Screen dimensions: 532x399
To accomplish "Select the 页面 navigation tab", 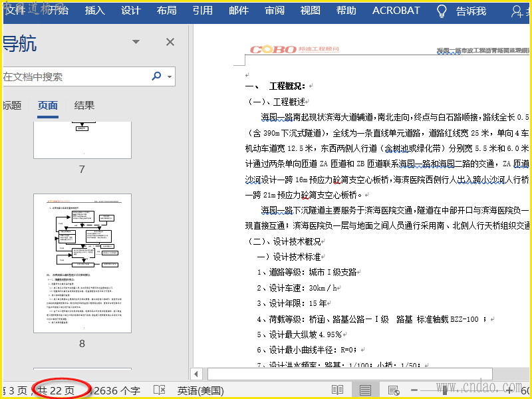I will 47,106.
